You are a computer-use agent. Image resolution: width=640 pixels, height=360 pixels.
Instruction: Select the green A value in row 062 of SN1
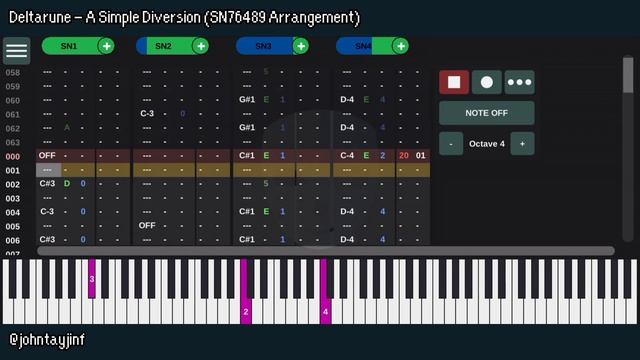67,127
